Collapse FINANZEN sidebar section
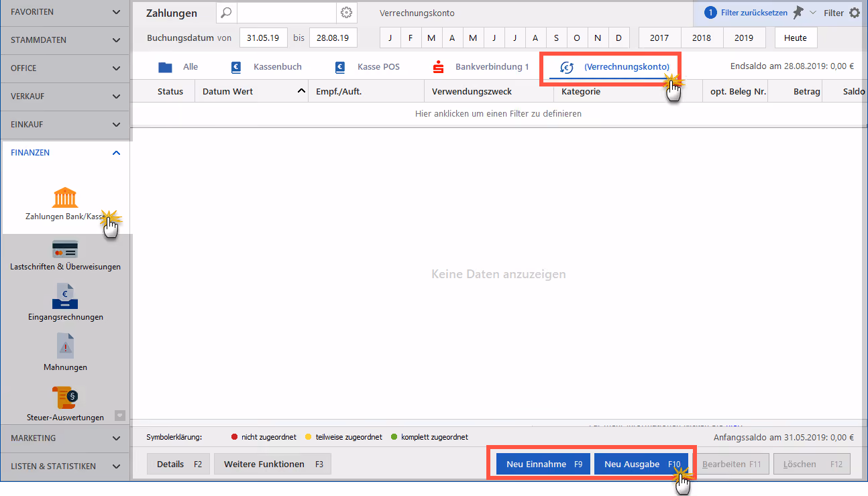 pos(65,153)
